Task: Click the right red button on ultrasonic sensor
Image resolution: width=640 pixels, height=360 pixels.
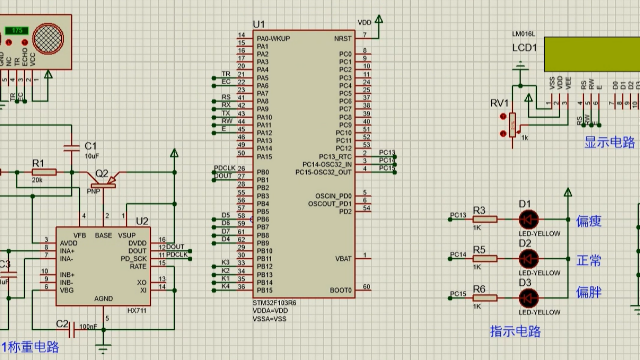Action: pyautogui.click(x=24, y=42)
